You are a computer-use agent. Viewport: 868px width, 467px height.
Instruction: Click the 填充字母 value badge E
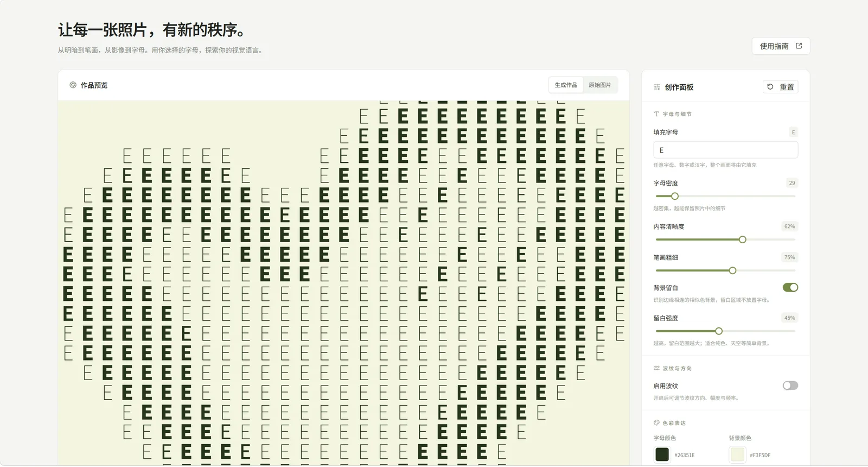(x=793, y=132)
